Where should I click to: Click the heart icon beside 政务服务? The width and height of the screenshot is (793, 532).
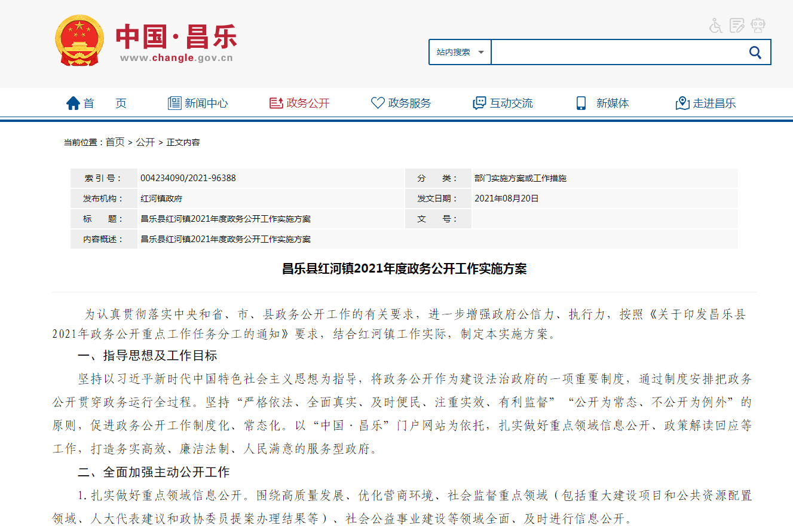click(378, 103)
